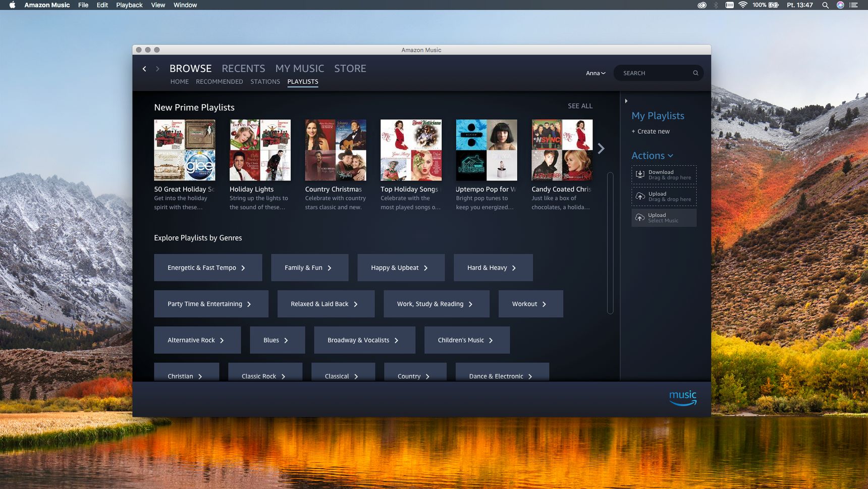Click the search magnifier icon

(x=695, y=73)
